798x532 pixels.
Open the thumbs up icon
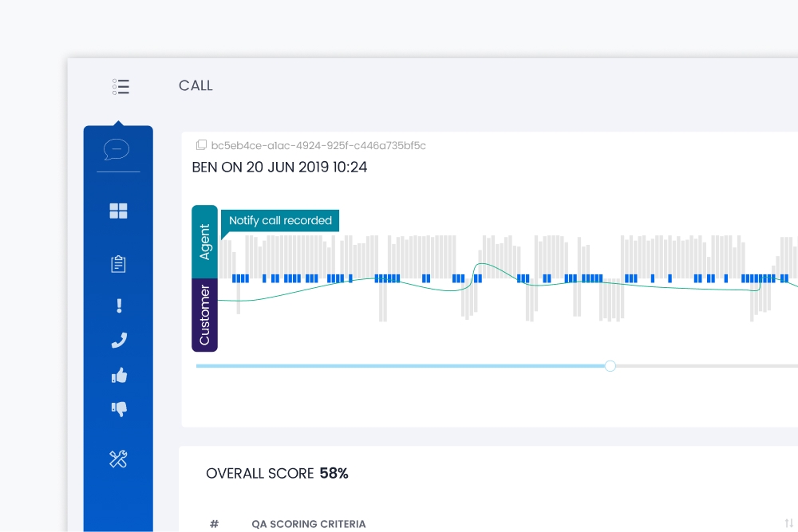(119, 376)
